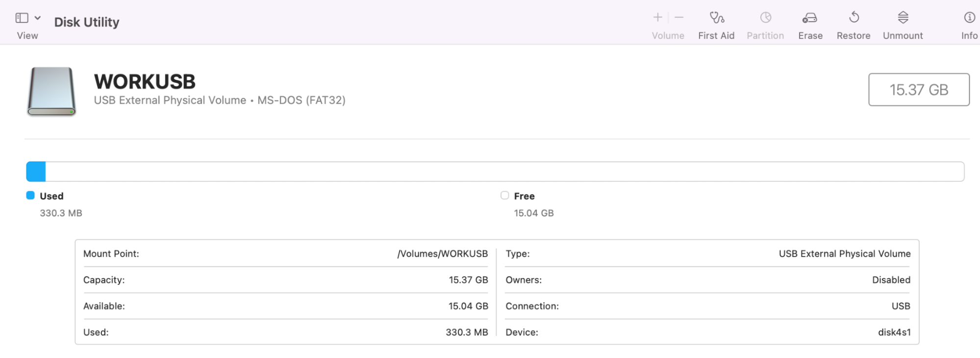This screenshot has width=980, height=358.
Task: Run First Aid on WORKUSB
Action: pos(716,26)
